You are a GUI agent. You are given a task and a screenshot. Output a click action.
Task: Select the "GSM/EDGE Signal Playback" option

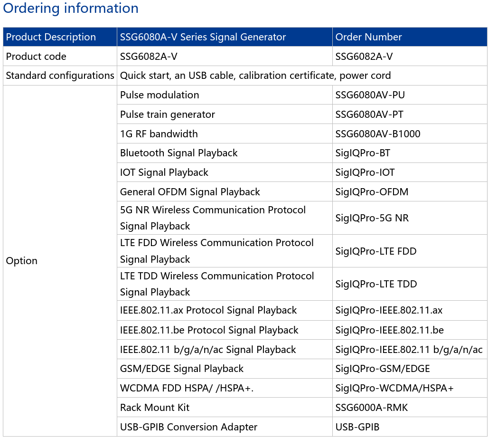click(x=181, y=369)
